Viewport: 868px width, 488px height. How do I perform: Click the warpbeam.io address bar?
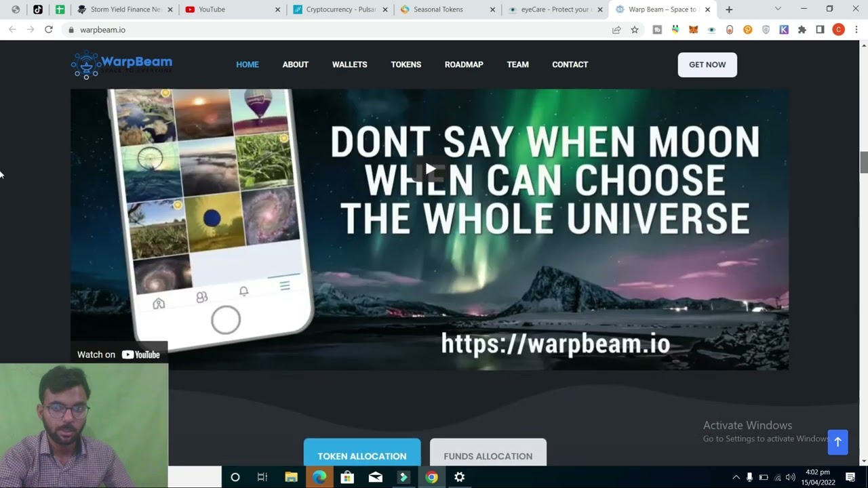[x=339, y=30]
